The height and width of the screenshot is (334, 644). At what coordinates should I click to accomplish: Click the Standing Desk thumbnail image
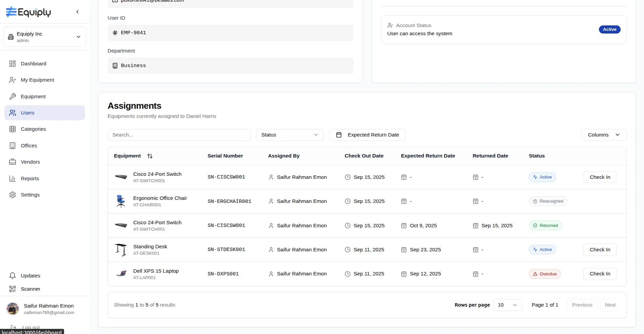coord(121,250)
